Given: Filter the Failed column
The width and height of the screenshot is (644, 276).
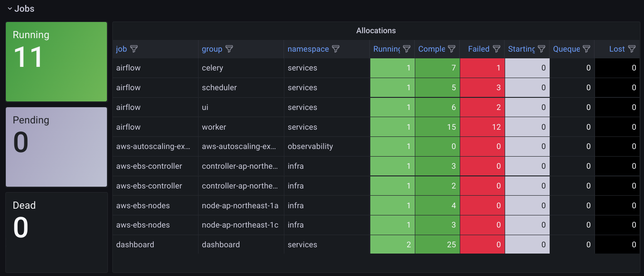Looking at the screenshot, I should (x=497, y=49).
